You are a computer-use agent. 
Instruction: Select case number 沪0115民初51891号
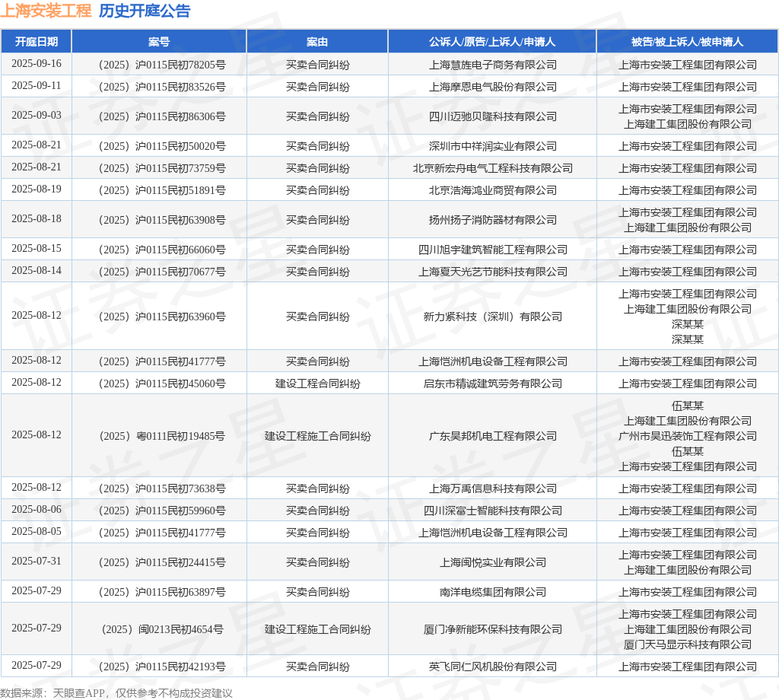162,190
